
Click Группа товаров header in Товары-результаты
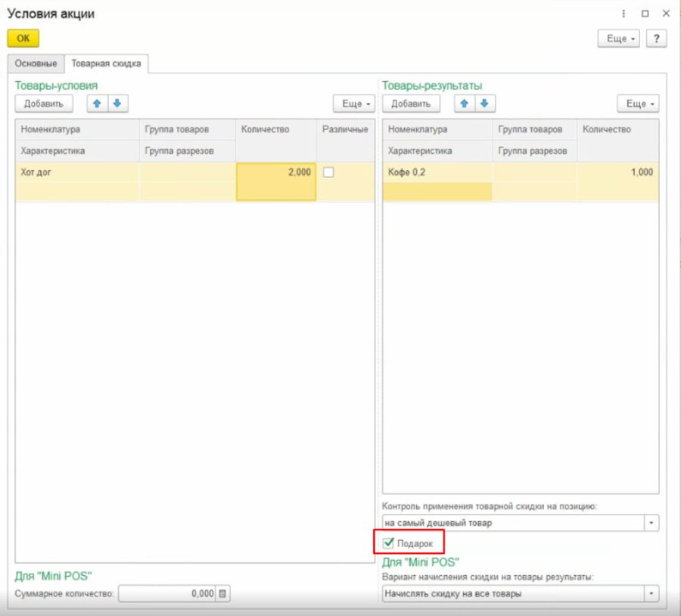coord(535,129)
